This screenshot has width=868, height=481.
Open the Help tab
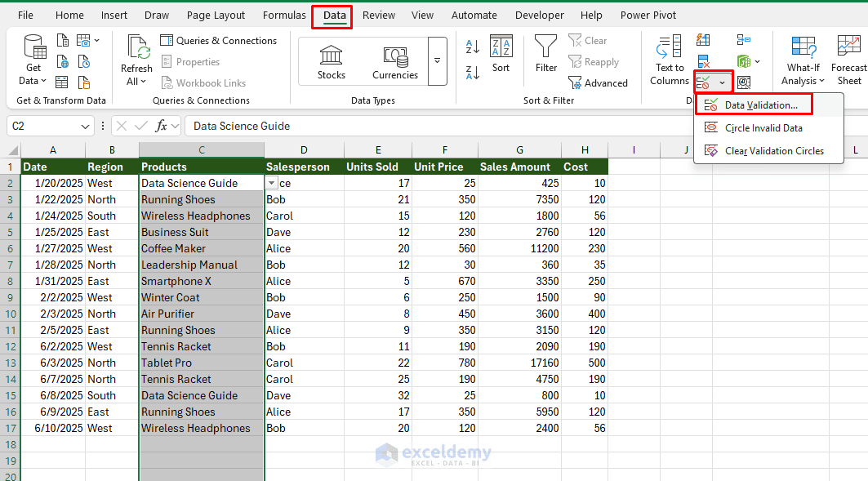(x=591, y=16)
